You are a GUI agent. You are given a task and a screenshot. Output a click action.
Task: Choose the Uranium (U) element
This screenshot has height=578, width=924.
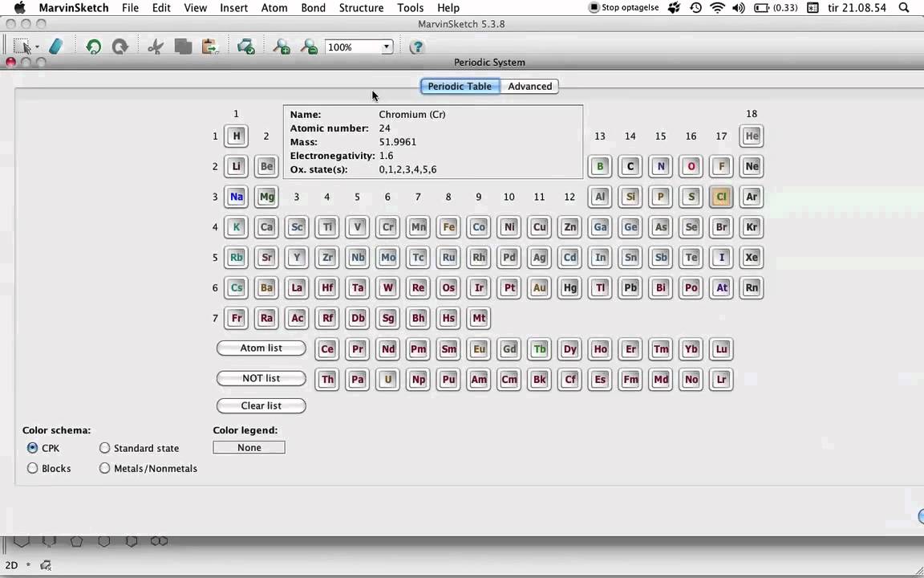point(387,379)
